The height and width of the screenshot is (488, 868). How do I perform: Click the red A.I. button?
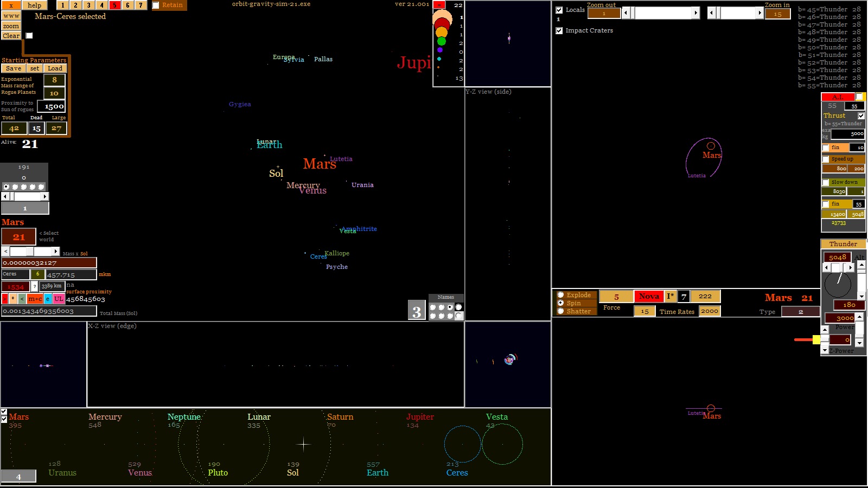838,97
